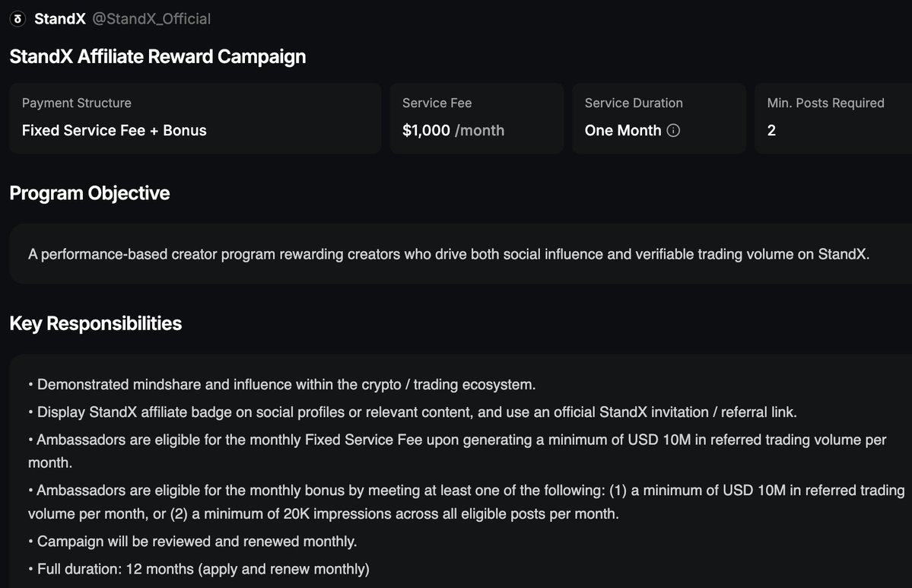Click the info icon beside One Month

click(x=673, y=130)
